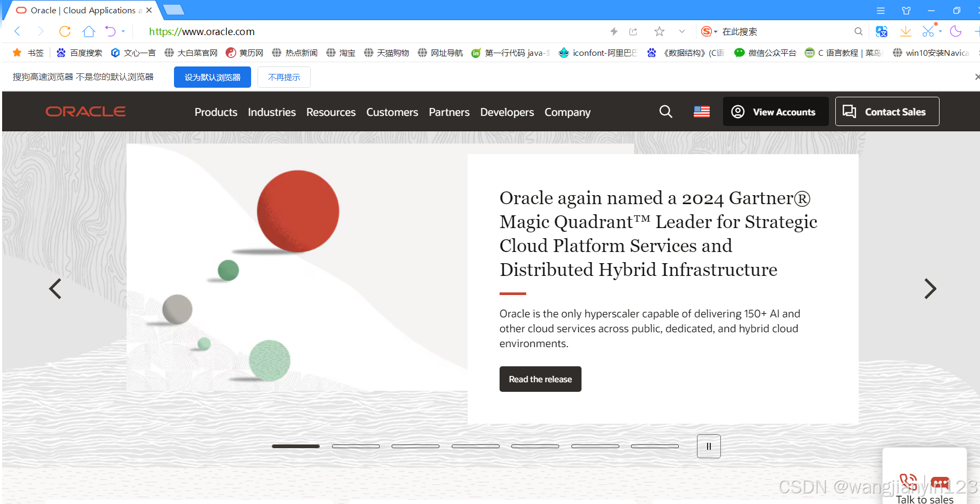980x504 pixels.
Task: Open the 文心一言 bookmark
Action: pyautogui.click(x=133, y=53)
